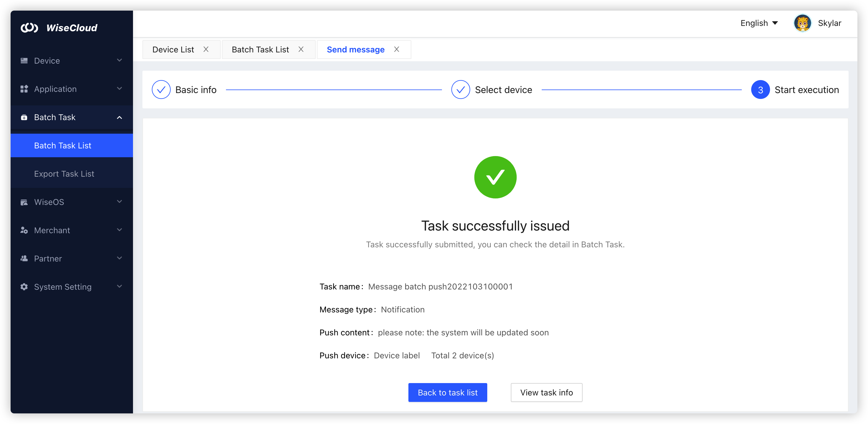Click the Device menu icon in sidebar
Viewport: 868px width, 424px height.
click(x=24, y=61)
